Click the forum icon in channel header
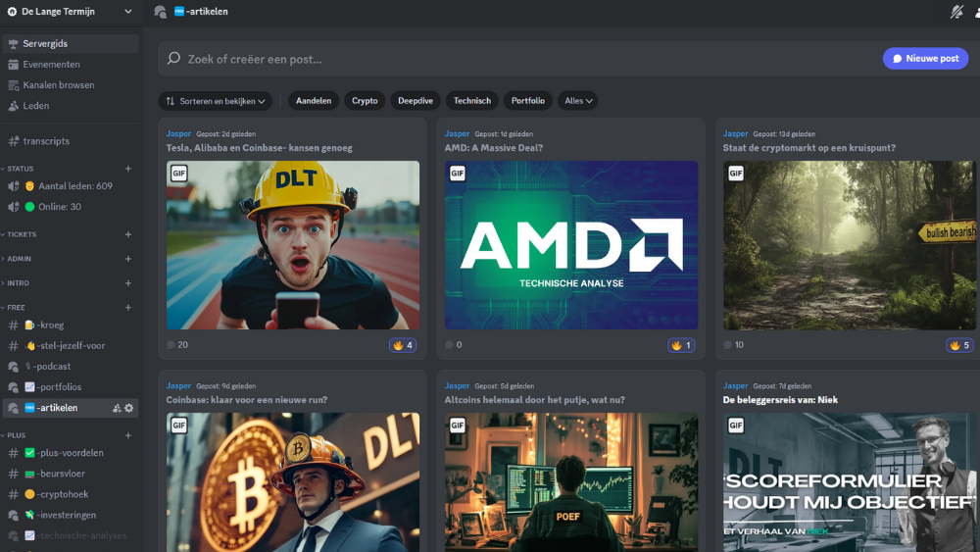 coord(160,11)
